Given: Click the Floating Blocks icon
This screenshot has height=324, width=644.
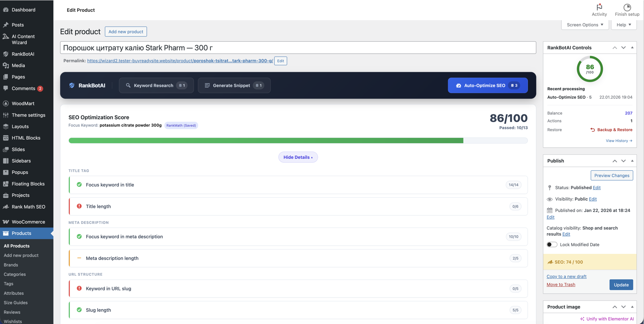Looking at the screenshot, I should (6, 184).
